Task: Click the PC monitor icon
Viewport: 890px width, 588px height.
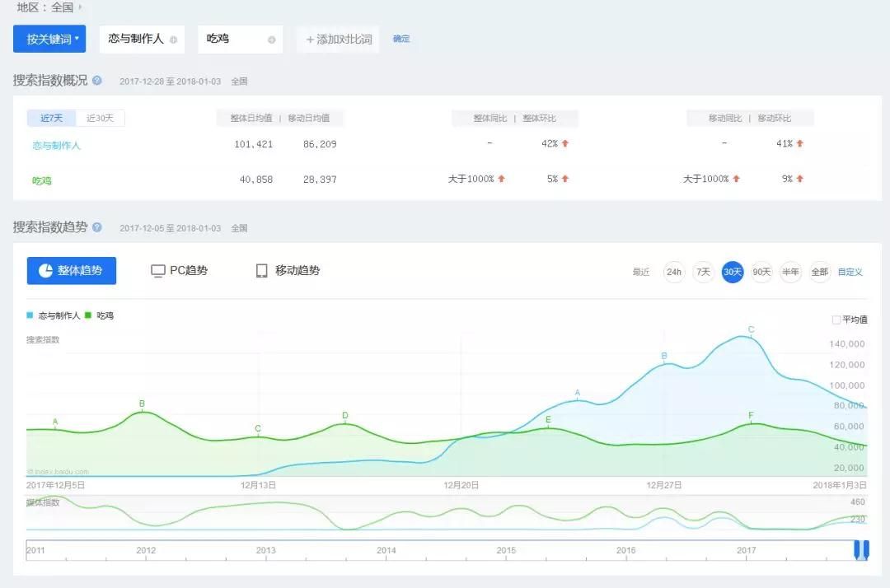Action: tap(157, 271)
